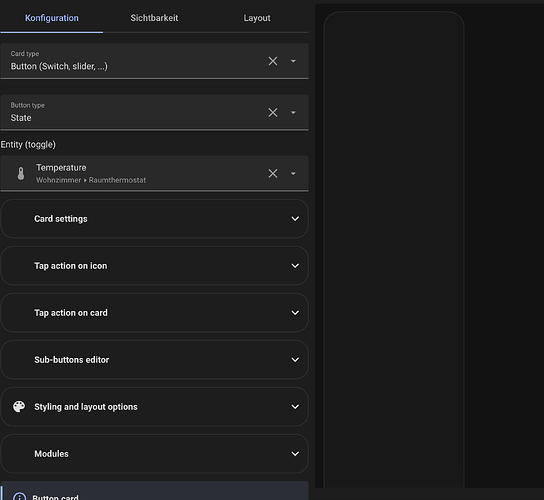Clear the Button type State value
Screen dimensions: 544x500
pos(273,112)
